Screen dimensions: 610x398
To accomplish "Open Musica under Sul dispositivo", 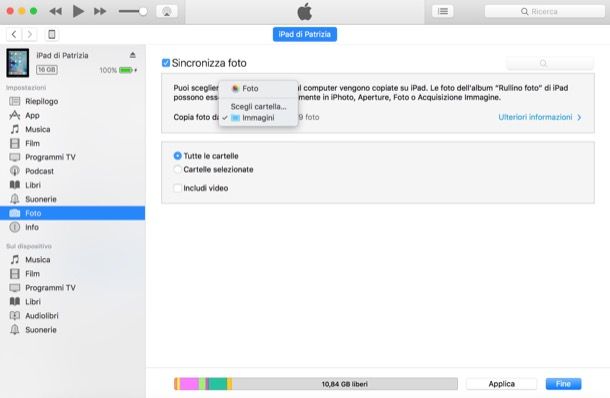I will click(72, 259).
